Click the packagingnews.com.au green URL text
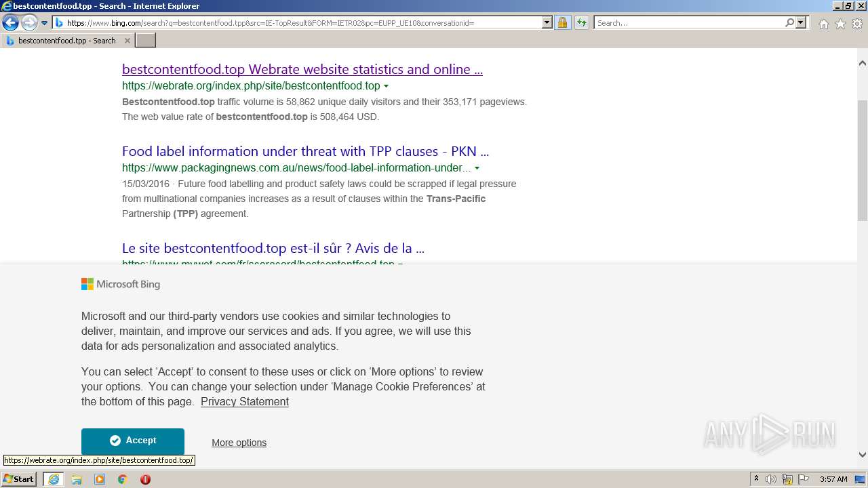Viewport: 868px width, 488px height. click(296, 168)
